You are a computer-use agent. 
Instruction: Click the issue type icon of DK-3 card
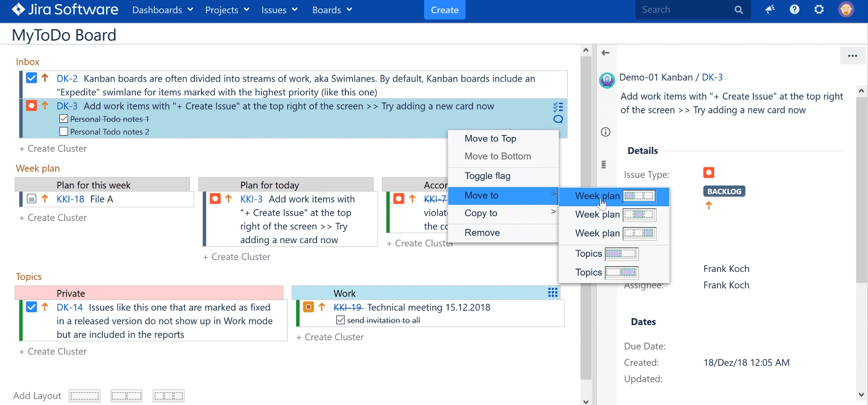coord(32,106)
